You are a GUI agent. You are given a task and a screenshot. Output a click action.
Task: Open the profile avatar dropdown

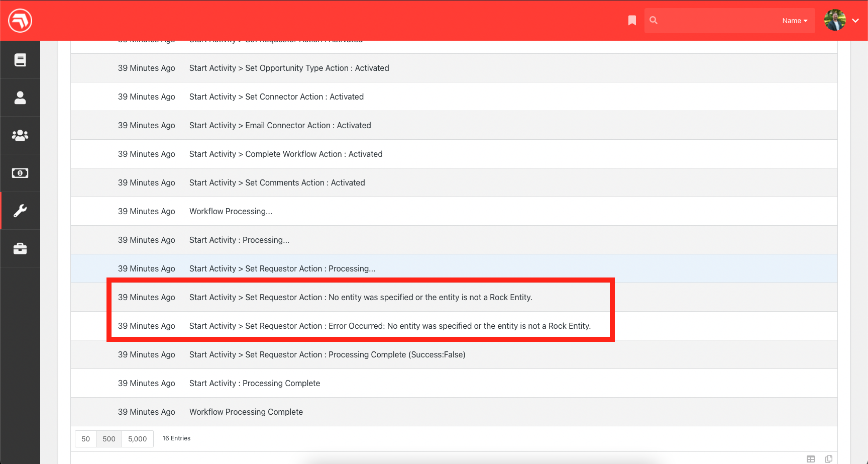[x=834, y=21]
